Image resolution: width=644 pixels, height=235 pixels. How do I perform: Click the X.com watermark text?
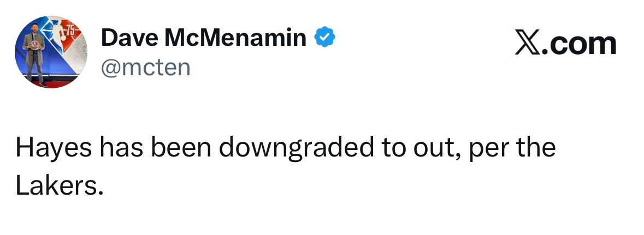coord(565,45)
